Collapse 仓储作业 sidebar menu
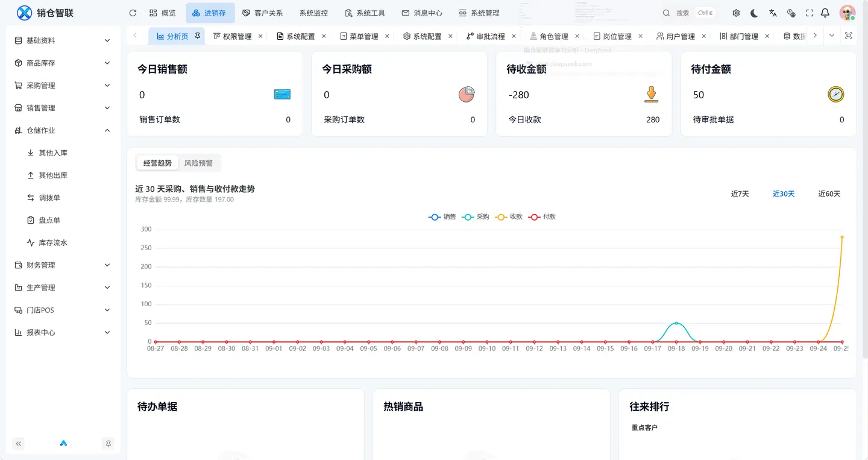Screen dimensions: 868x460 (63, 130)
